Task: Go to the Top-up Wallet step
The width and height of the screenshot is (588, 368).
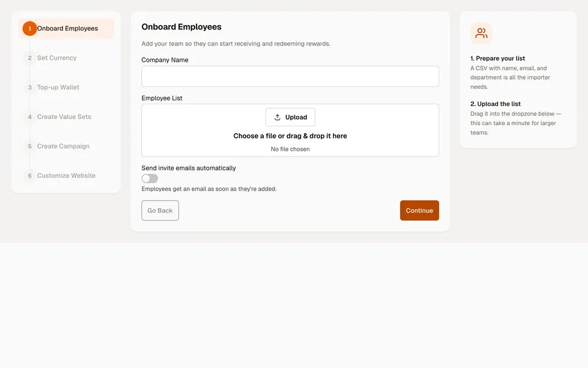Action: pyautogui.click(x=58, y=87)
